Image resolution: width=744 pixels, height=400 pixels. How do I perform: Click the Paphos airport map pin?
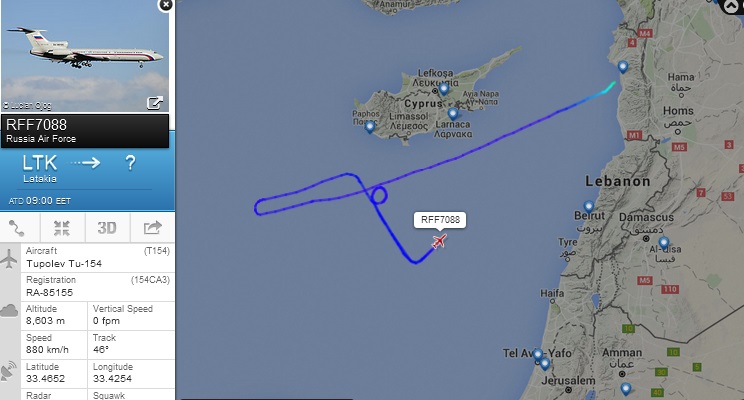[x=370, y=127]
